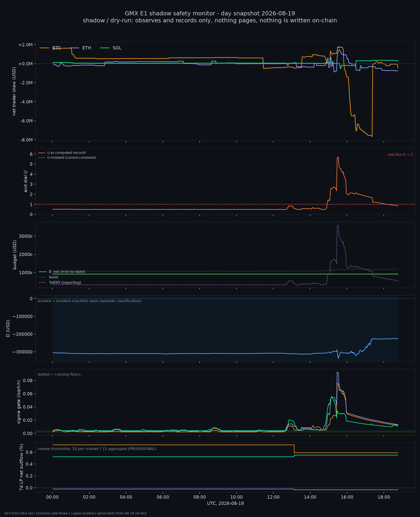Click the '04:00' time tick label

[x=126, y=497]
